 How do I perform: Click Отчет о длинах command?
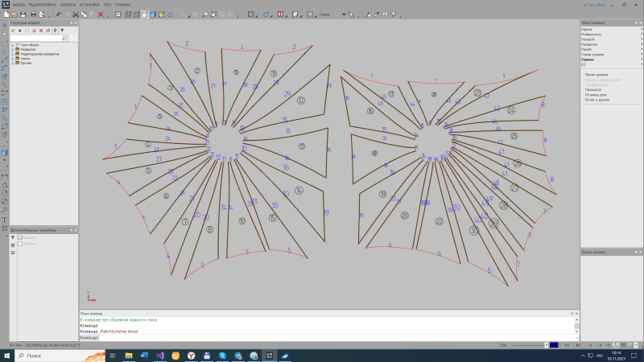[597, 100]
